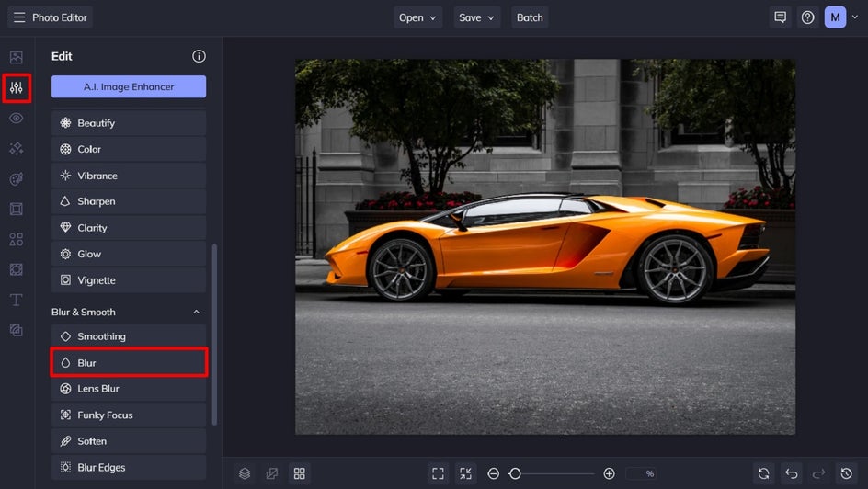The width and height of the screenshot is (868, 489).
Task: Open the Image Manager sidebar icon
Action: click(17, 58)
